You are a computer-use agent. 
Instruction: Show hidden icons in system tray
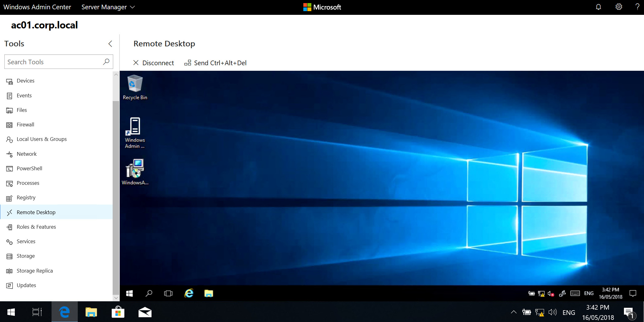click(x=513, y=312)
